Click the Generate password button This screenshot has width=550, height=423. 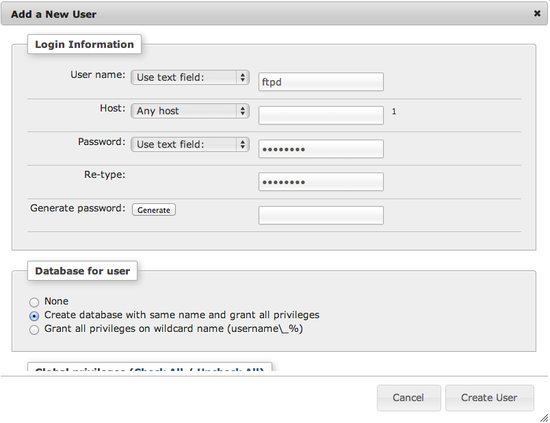[154, 210]
